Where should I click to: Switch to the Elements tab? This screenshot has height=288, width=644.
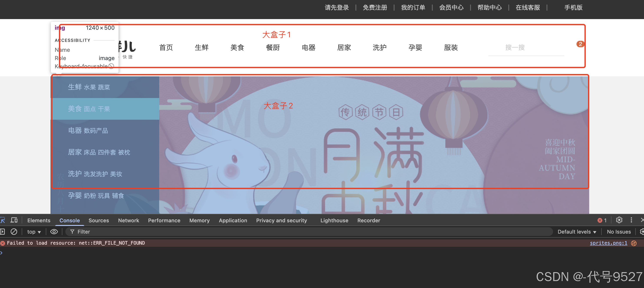point(39,220)
